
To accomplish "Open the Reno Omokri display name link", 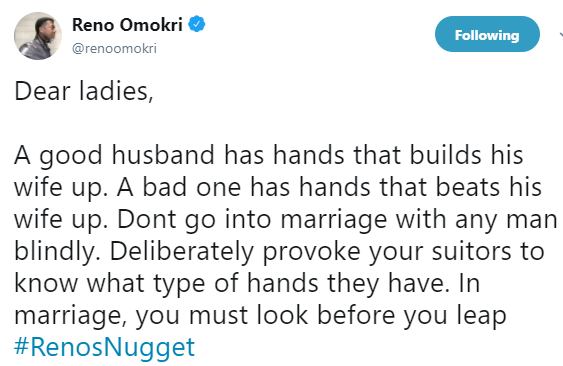I will pos(127,25).
